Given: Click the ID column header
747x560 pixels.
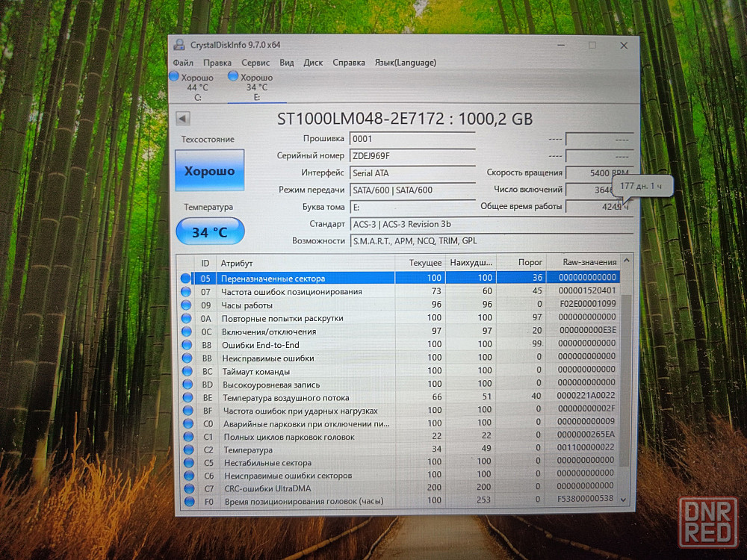Looking at the screenshot, I should [205, 263].
